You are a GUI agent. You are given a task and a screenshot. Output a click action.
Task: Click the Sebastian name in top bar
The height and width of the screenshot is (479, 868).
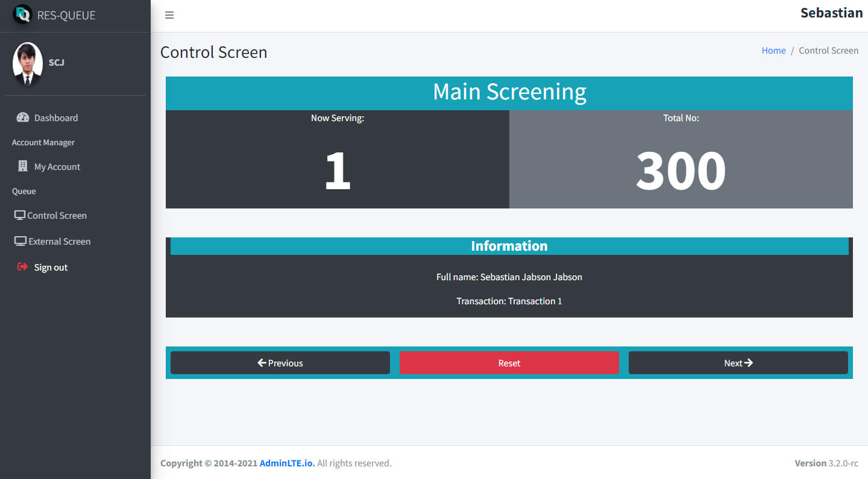coord(831,13)
